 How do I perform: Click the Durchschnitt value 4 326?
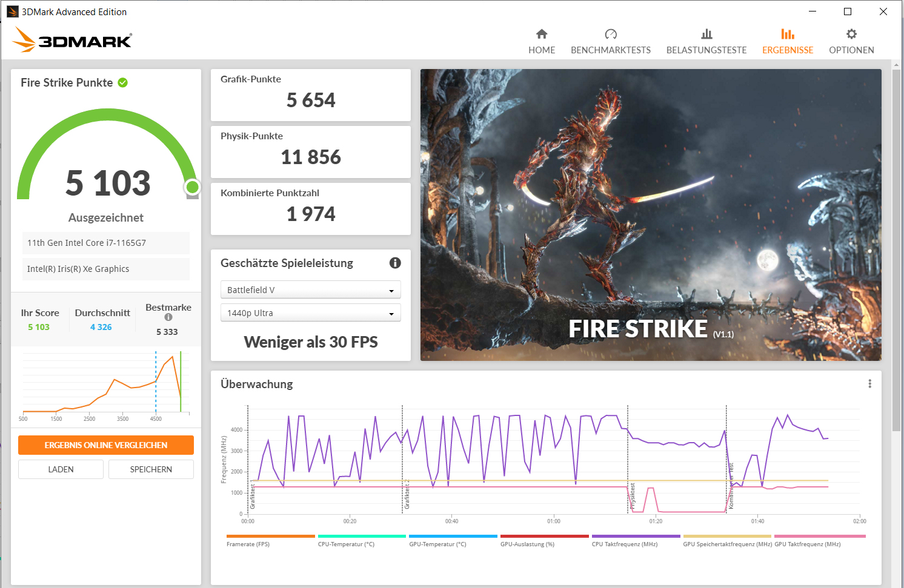pos(101,327)
